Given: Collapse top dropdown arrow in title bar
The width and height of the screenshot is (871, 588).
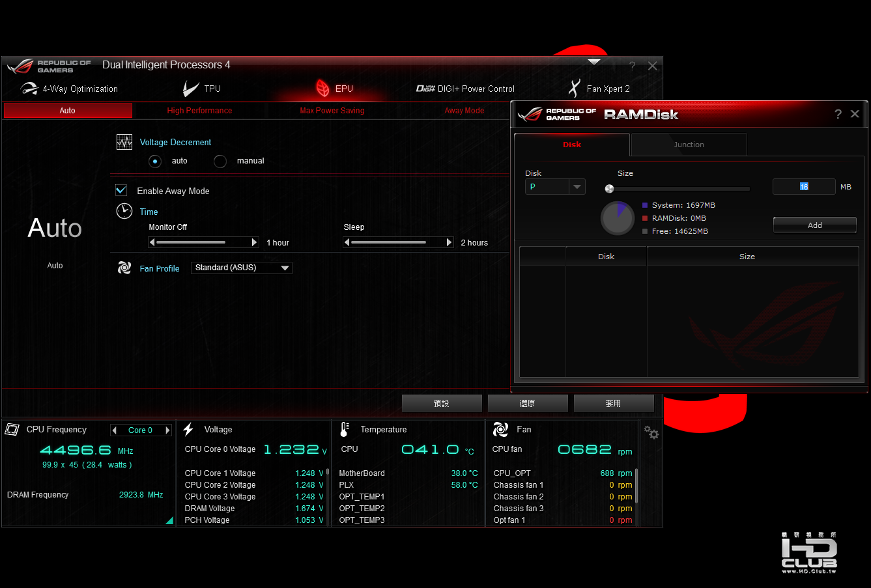Looking at the screenshot, I should pyautogui.click(x=594, y=62).
